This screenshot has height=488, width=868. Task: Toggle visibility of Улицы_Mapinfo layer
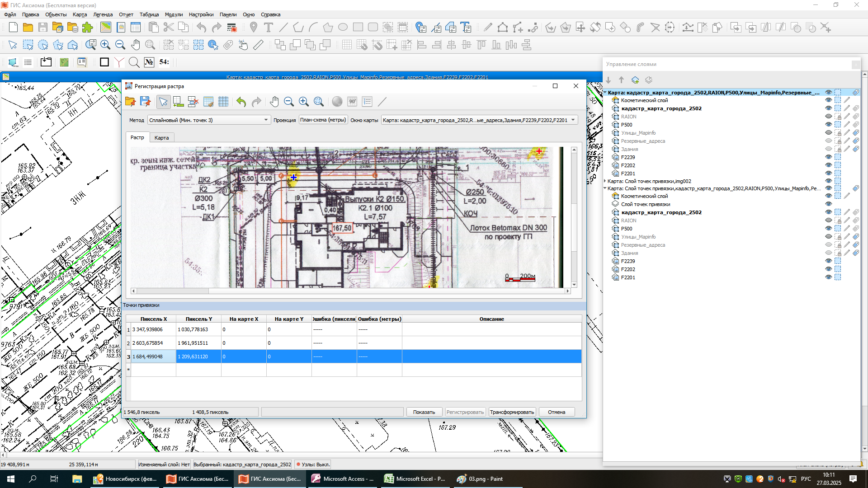click(x=828, y=133)
